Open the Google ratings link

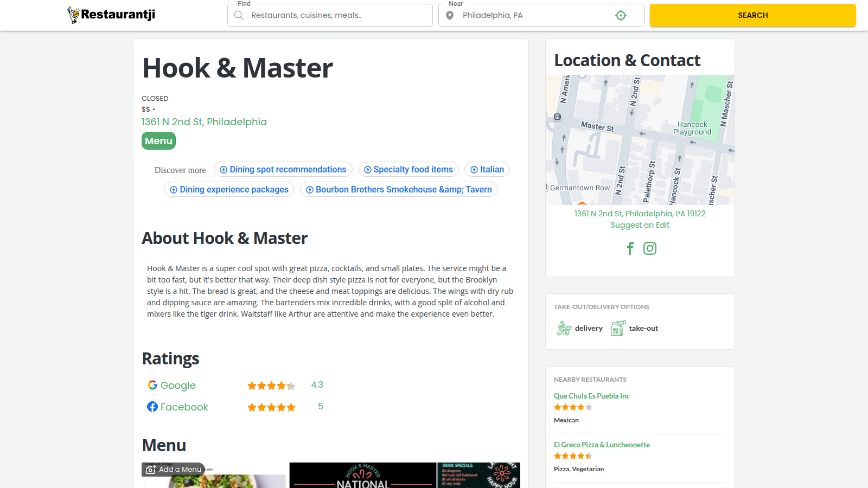pos(177,386)
